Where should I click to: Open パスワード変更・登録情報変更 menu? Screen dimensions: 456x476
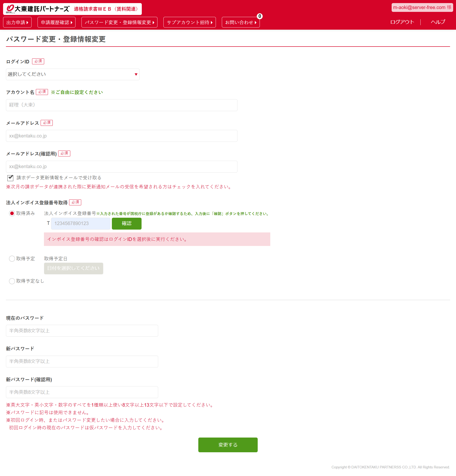(119, 22)
